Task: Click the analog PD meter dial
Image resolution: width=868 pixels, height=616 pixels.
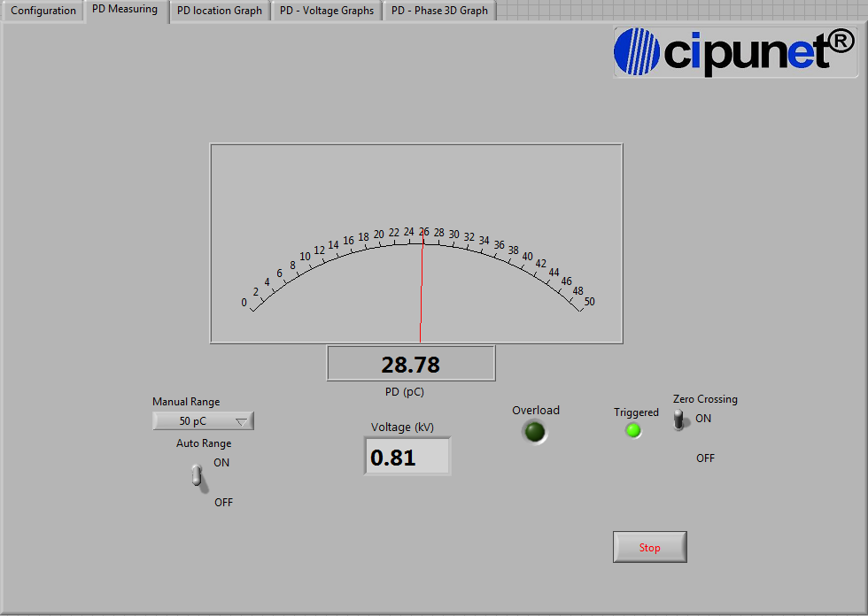Action: coord(415,243)
